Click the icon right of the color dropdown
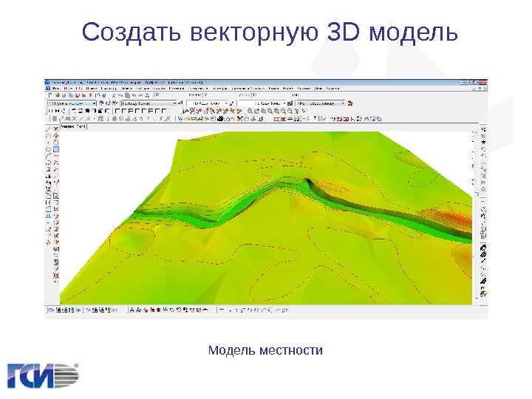The height and width of the screenshot is (399, 532). pyautogui.click(x=180, y=103)
